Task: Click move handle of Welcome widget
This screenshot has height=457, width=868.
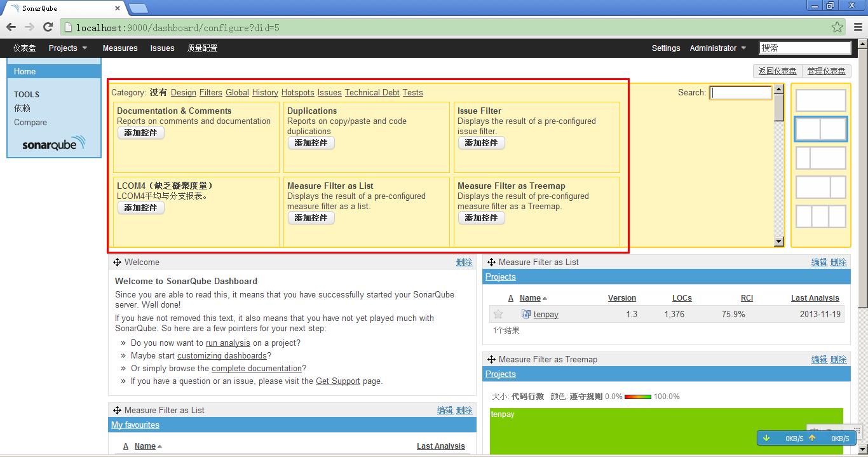Action: (118, 263)
